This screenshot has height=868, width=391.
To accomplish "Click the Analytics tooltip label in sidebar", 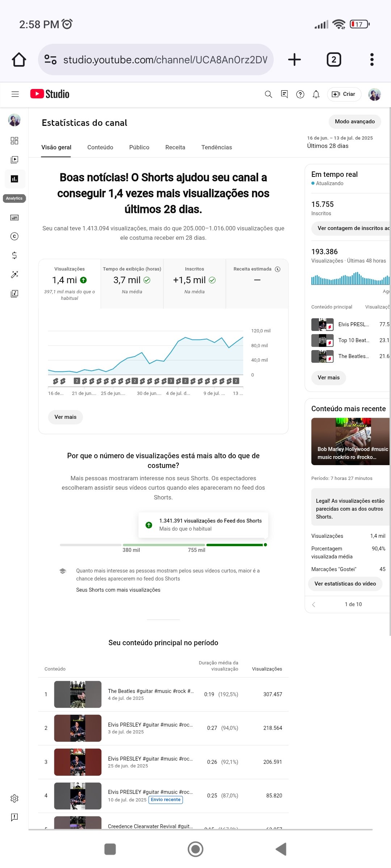I will (14, 198).
